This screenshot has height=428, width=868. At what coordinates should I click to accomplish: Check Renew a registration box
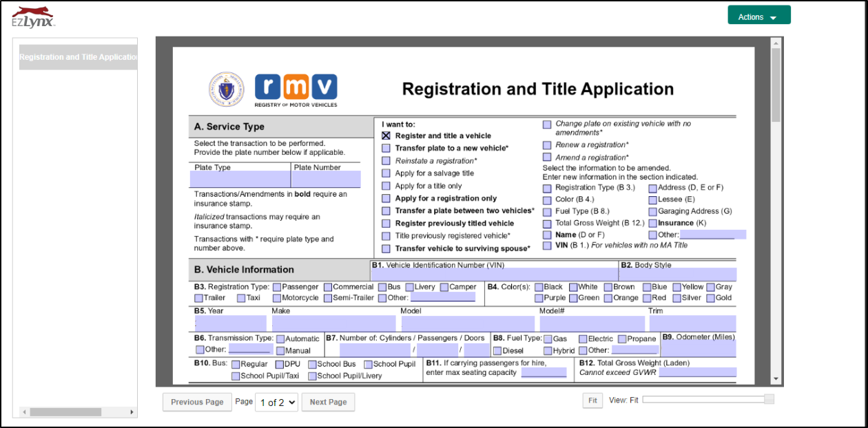pos(547,145)
